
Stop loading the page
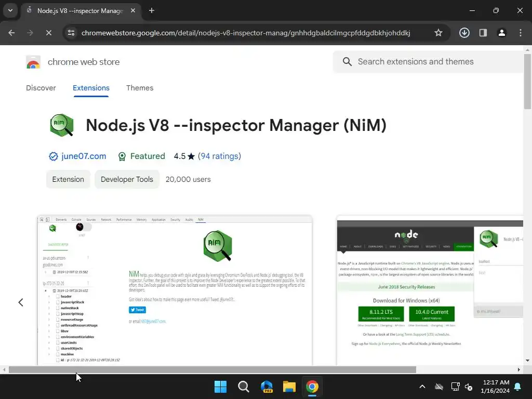point(48,33)
